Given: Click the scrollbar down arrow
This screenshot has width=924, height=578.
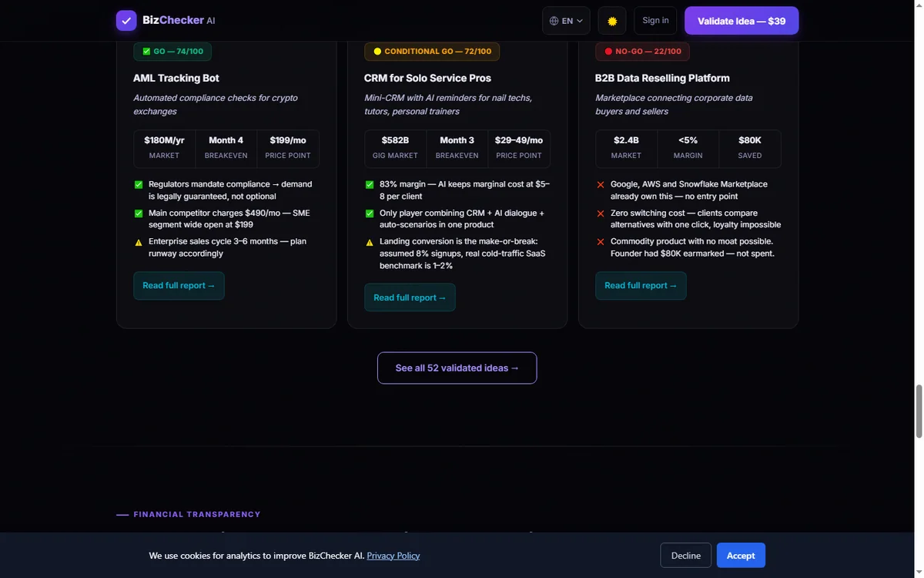Looking at the screenshot, I should point(918,572).
